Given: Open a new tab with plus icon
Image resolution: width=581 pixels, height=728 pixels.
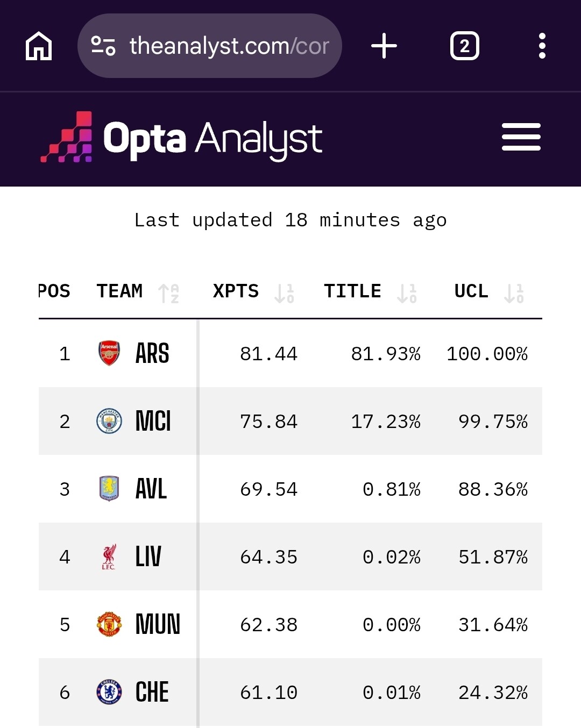Looking at the screenshot, I should 384,46.
